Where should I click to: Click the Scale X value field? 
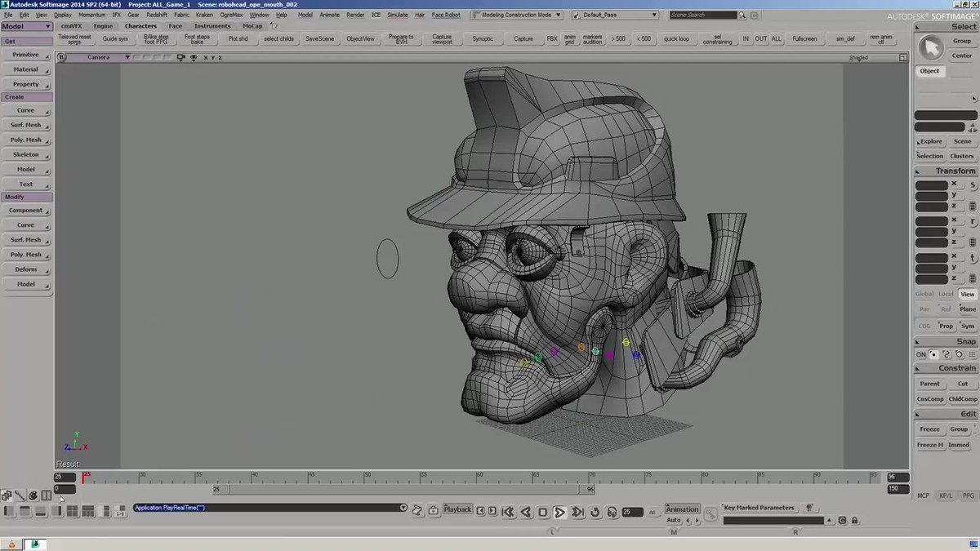(931, 185)
